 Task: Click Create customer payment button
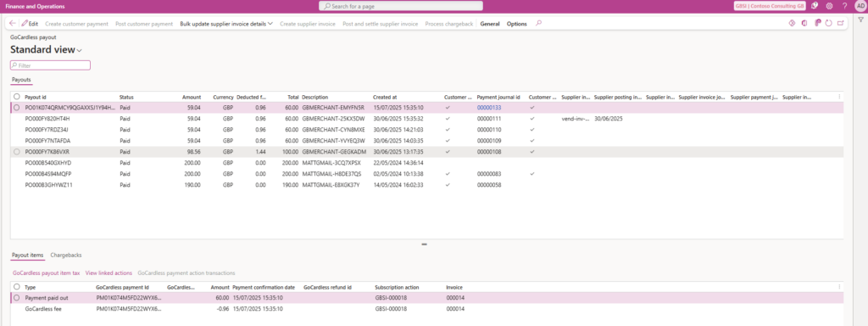point(76,24)
